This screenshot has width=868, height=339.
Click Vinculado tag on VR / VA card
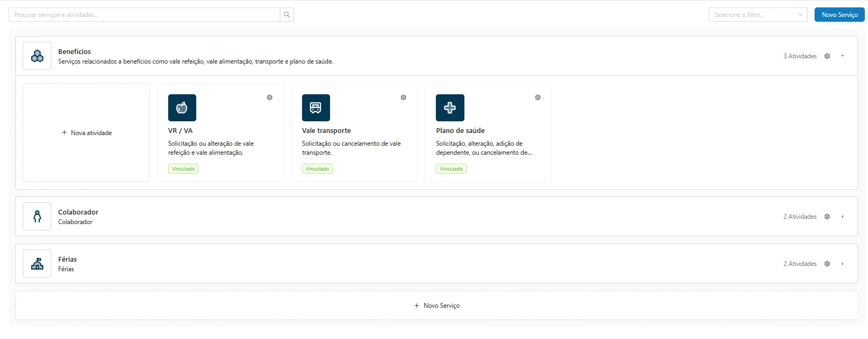[183, 169]
